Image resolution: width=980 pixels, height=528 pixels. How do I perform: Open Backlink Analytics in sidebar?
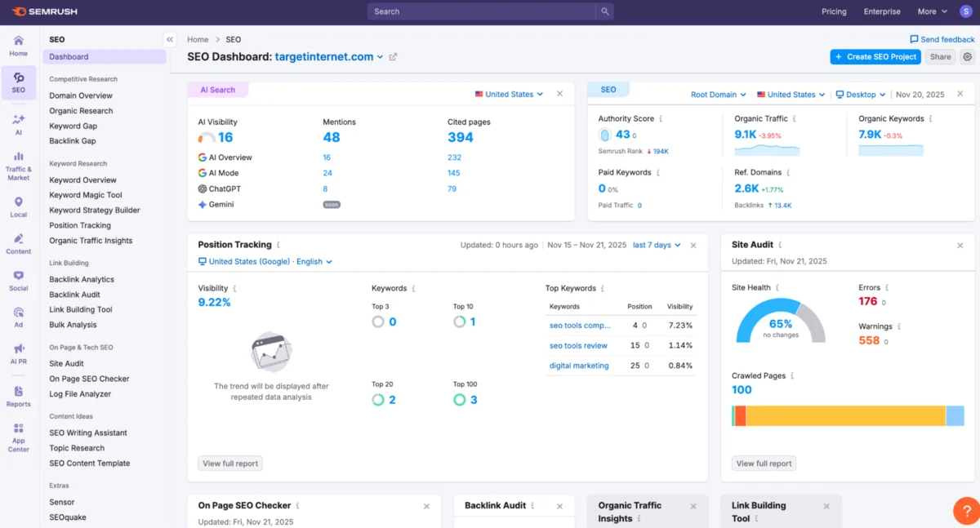coord(82,279)
